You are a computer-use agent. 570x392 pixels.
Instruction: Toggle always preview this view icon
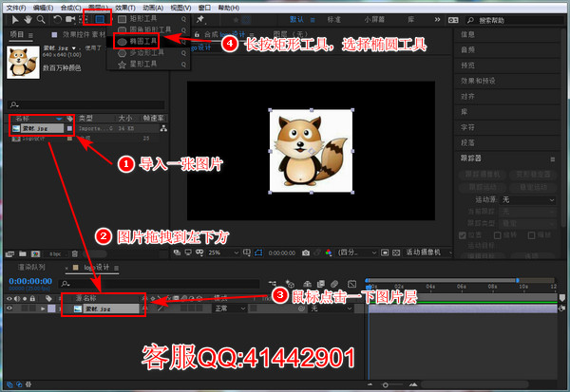click(177, 252)
